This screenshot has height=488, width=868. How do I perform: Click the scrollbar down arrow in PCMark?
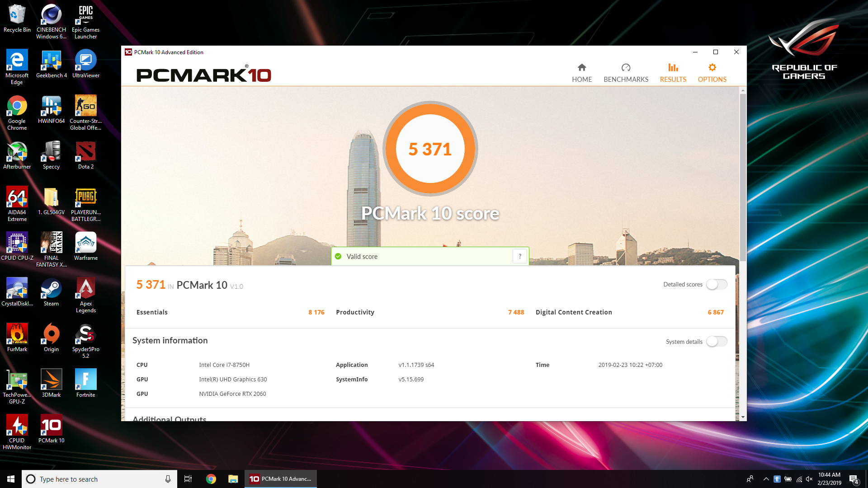(743, 417)
